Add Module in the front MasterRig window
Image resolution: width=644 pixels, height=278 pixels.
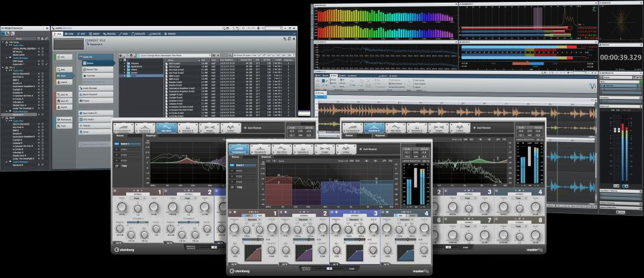click(368, 149)
